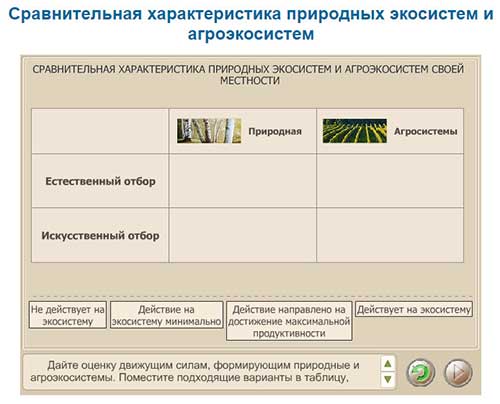Click the crop field thumbnail
Screen dimensions: 500x404
355,131
